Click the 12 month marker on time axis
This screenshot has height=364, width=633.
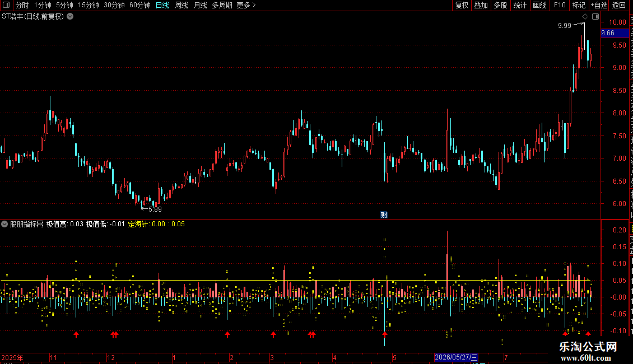click(x=110, y=357)
